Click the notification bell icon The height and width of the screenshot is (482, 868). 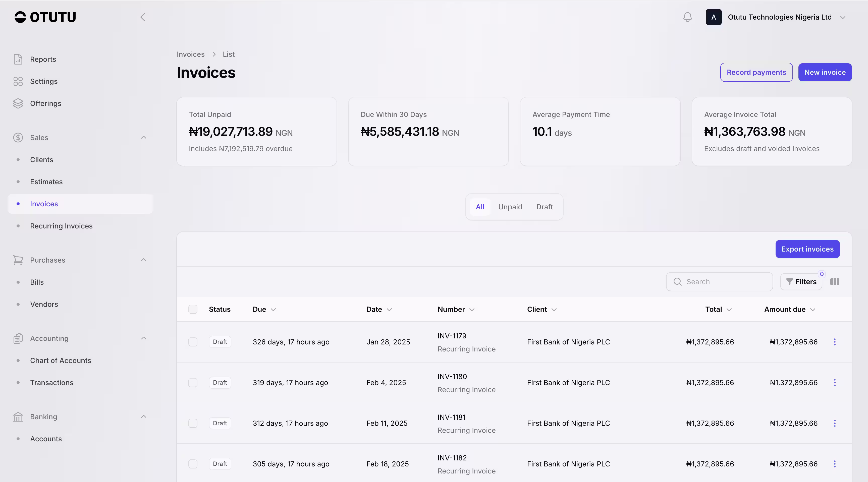click(687, 17)
